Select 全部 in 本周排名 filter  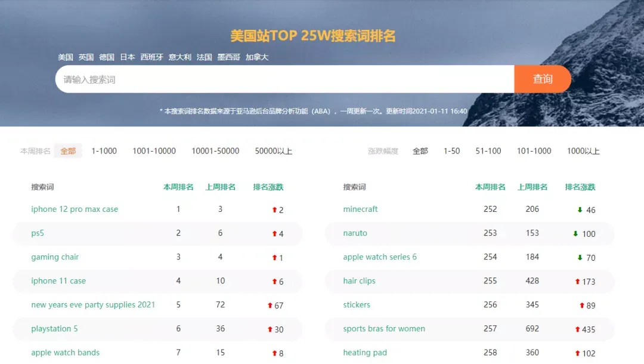pyautogui.click(x=68, y=151)
